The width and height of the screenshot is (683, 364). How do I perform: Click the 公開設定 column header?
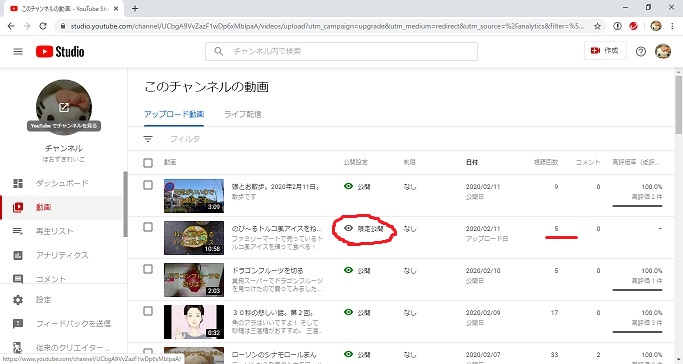click(355, 162)
